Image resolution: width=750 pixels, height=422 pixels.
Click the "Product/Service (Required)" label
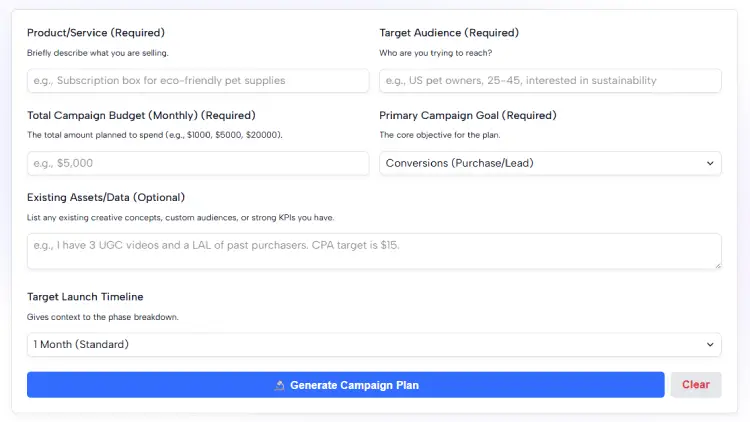[x=96, y=33]
